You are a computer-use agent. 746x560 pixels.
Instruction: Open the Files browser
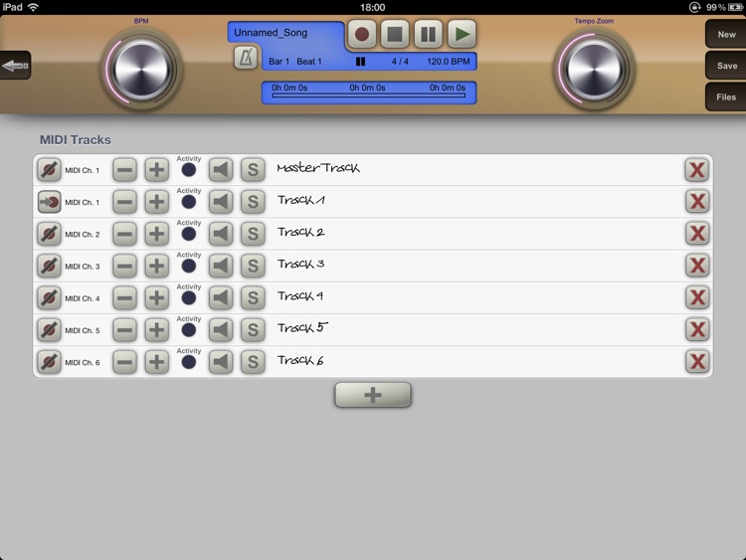[726, 97]
